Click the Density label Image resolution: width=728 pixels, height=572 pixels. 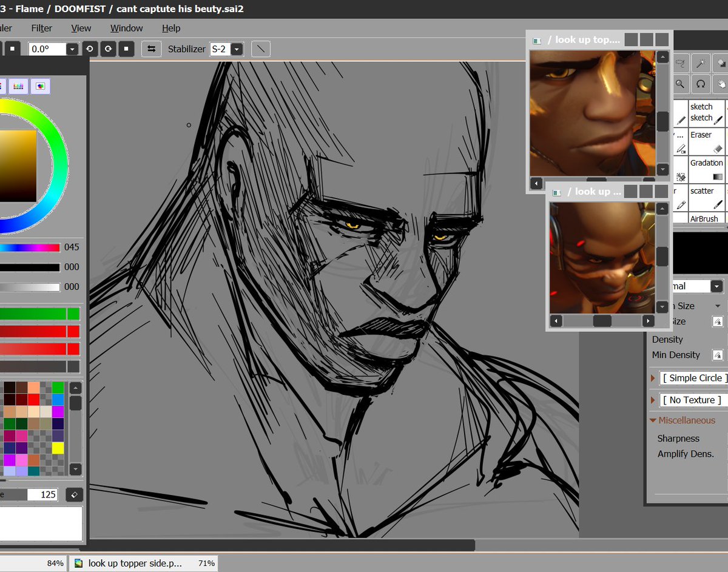pyautogui.click(x=667, y=339)
